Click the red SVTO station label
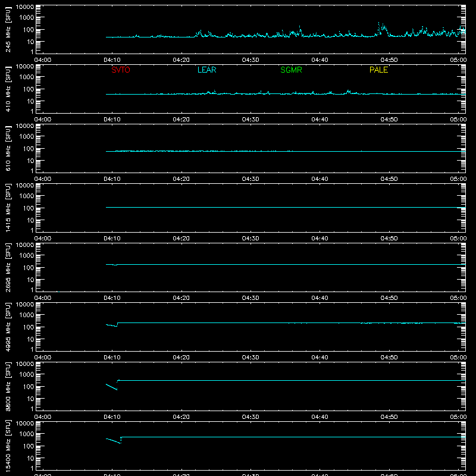The height and width of the screenshot is (476, 476). point(121,70)
